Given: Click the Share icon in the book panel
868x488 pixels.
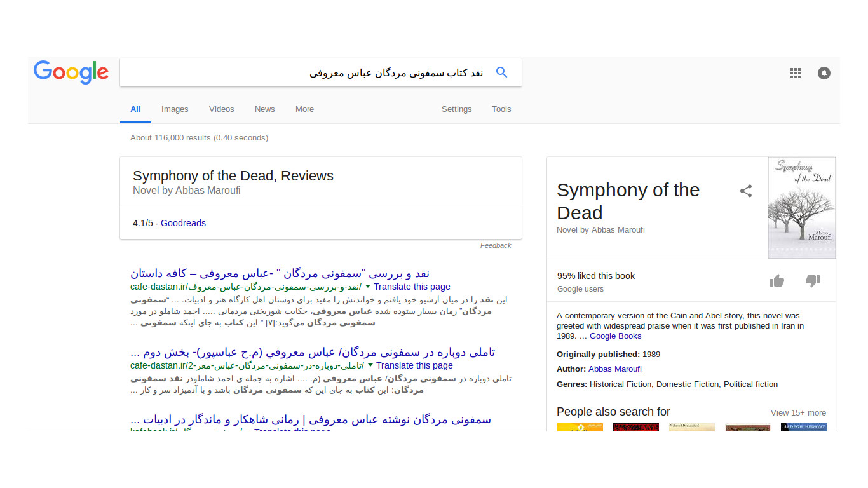Looking at the screenshot, I should (x=745, y=191).
